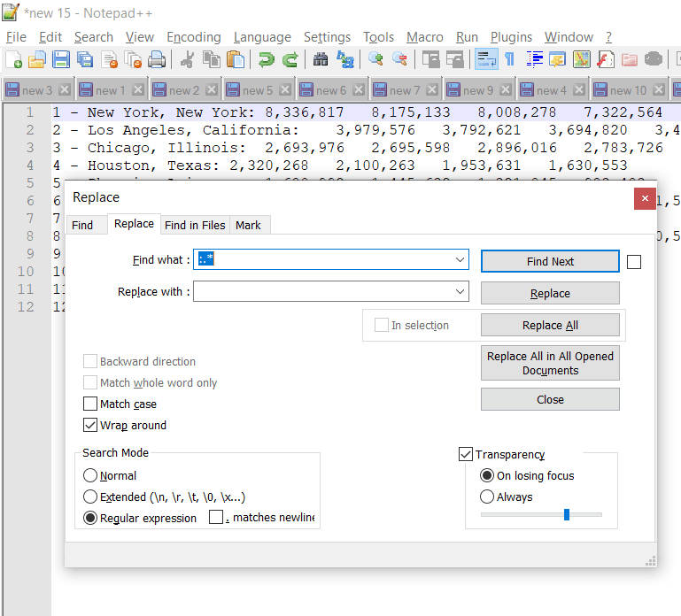Click the Notepad++ title bar app icon
Screen dimensions: 681x616
(x=11, y=12)
